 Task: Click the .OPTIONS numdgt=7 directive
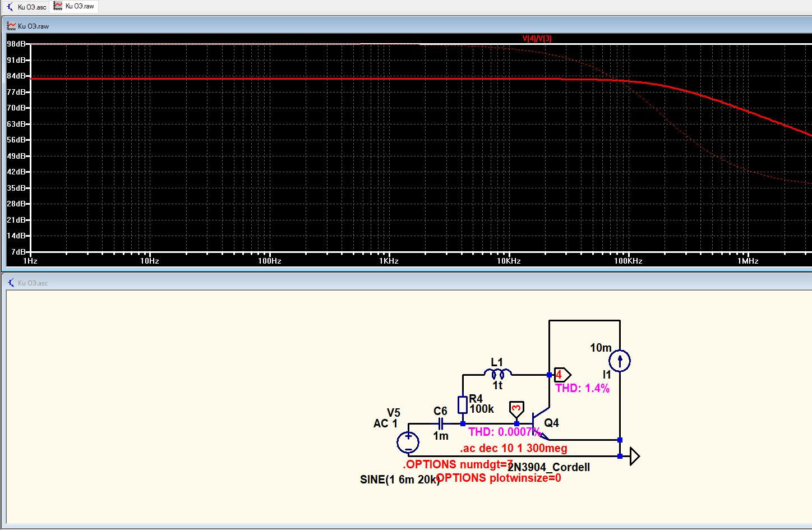point(458,464)
